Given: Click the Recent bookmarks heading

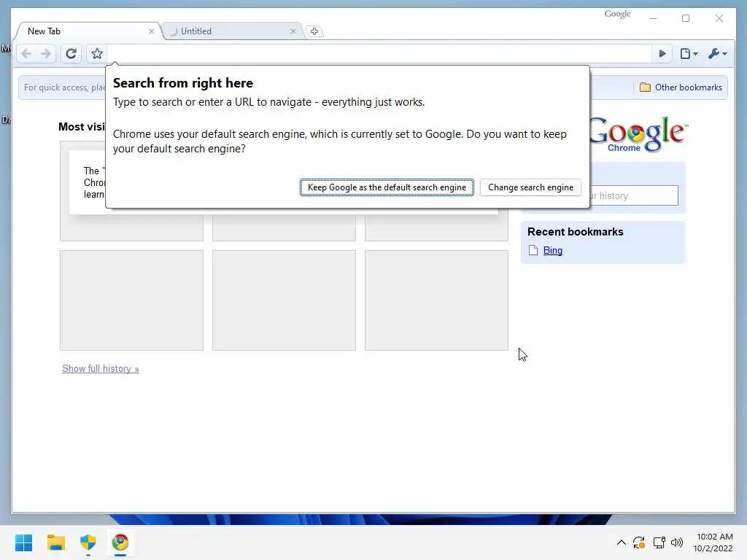Looking at the screenshot, I should (575, 232).
